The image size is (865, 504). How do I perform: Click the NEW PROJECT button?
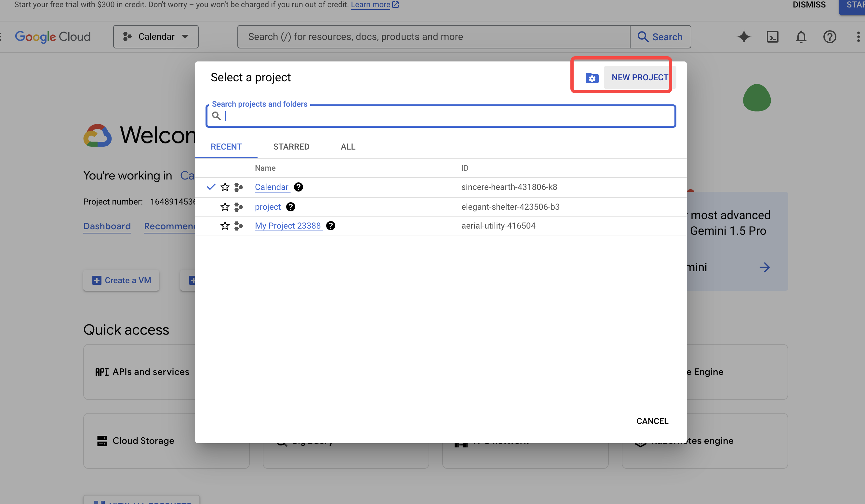[x=639, y=78]
